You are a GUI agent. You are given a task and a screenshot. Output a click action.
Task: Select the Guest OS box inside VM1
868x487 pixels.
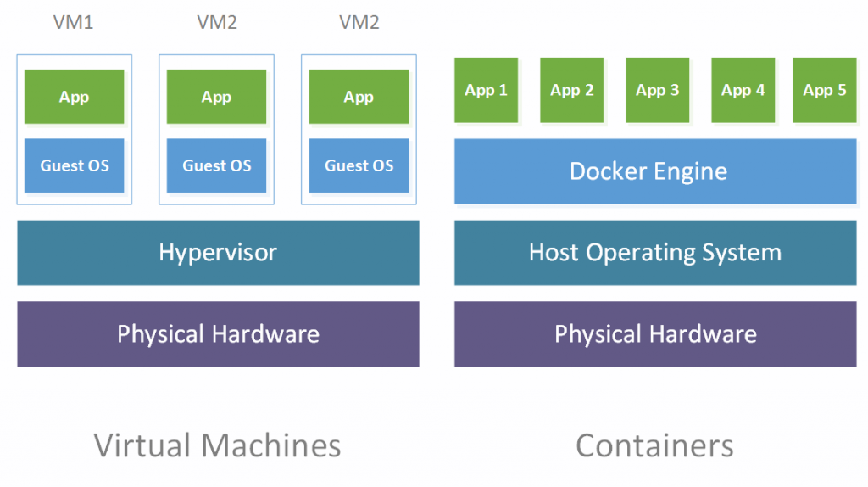[75, 165]
